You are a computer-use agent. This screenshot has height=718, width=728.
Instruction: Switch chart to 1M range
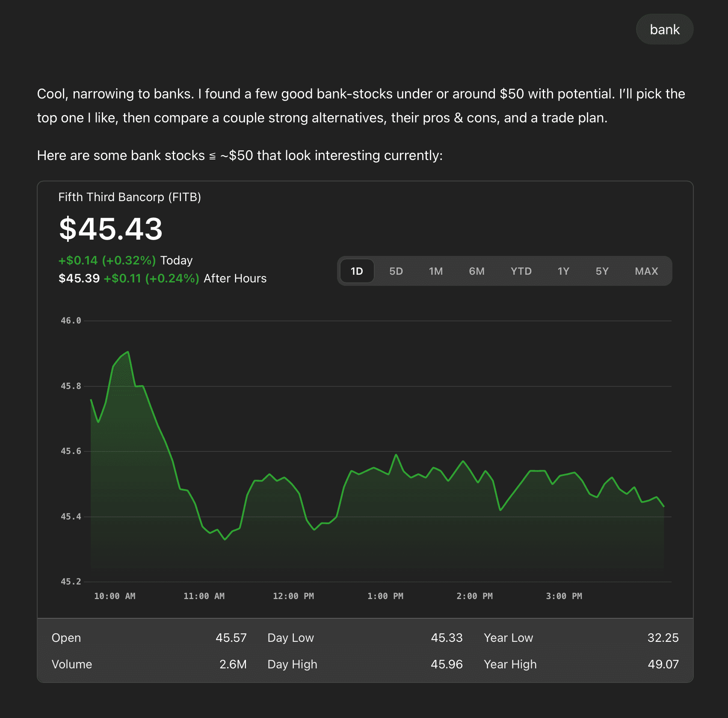pos(436,271)
